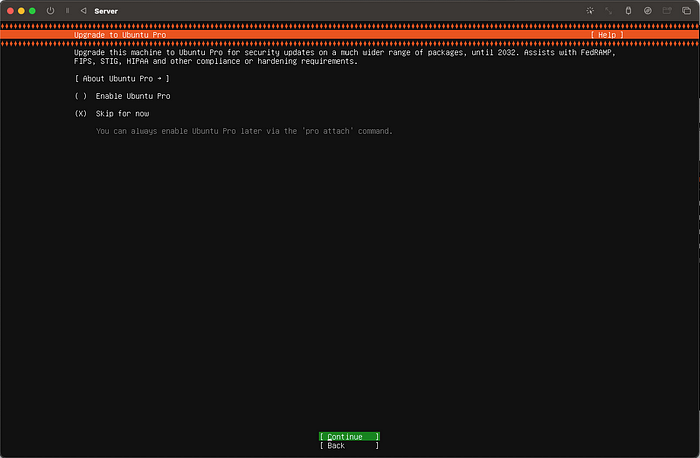Click the 'Upgrade to Ubuntu Pro' header title
Viewport: 700px width, 458px height.
(x=120, y=35)
